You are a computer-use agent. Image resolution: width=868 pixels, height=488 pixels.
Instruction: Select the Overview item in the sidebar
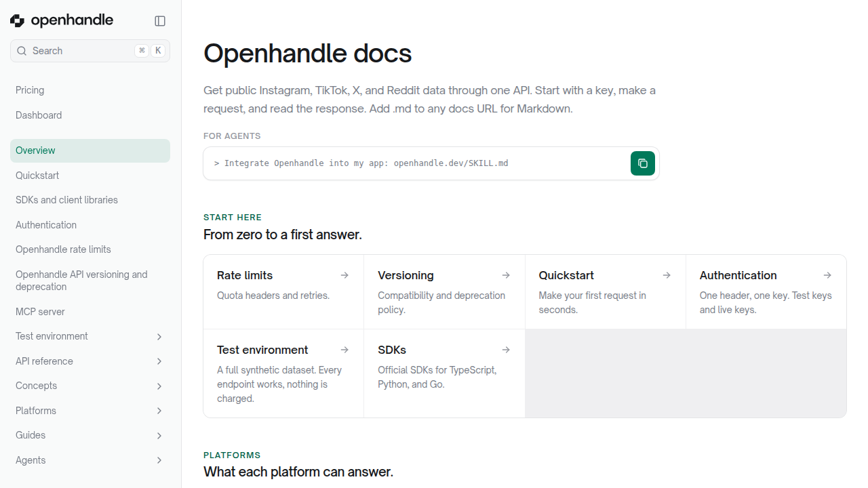tap(90, 150)
